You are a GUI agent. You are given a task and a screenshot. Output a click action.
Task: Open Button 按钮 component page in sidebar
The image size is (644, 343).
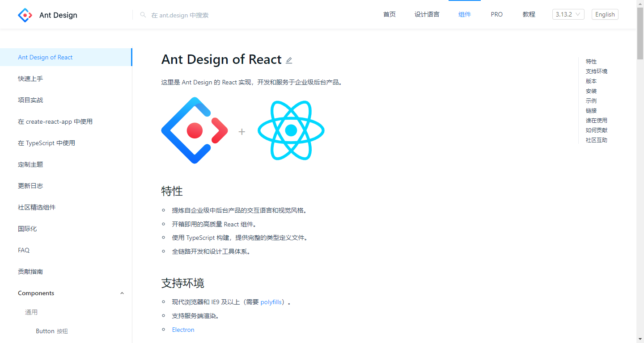coord(66,331)
